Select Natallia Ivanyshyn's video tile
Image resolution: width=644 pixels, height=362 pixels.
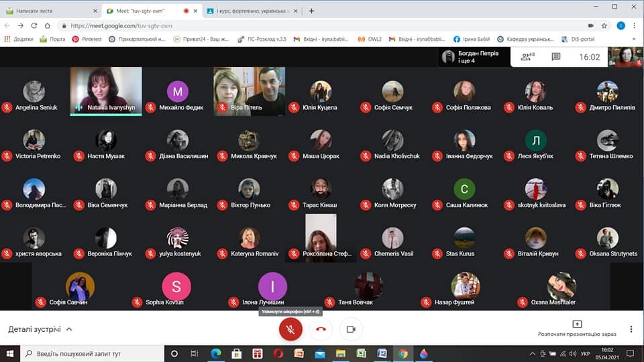click(x=106, y=90)
